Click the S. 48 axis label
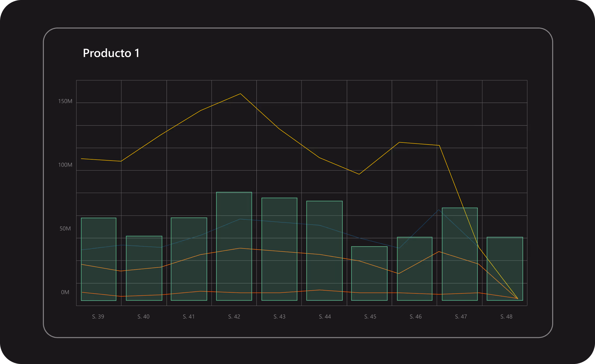The height and width of the screenshot is (364, 595). coord(506,317)
